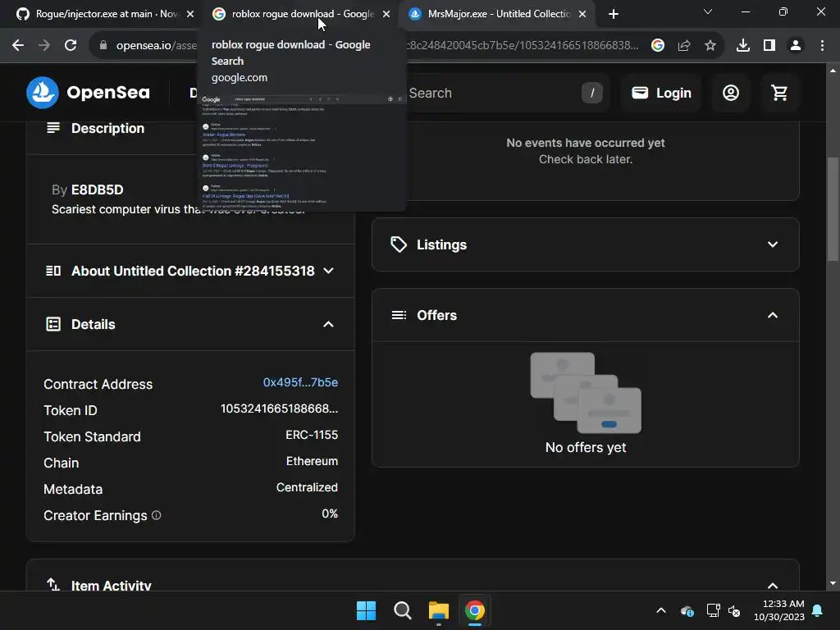The image size is (840, 630).
Task: Close the roblox rogue download tab
Action: [386, 14]
